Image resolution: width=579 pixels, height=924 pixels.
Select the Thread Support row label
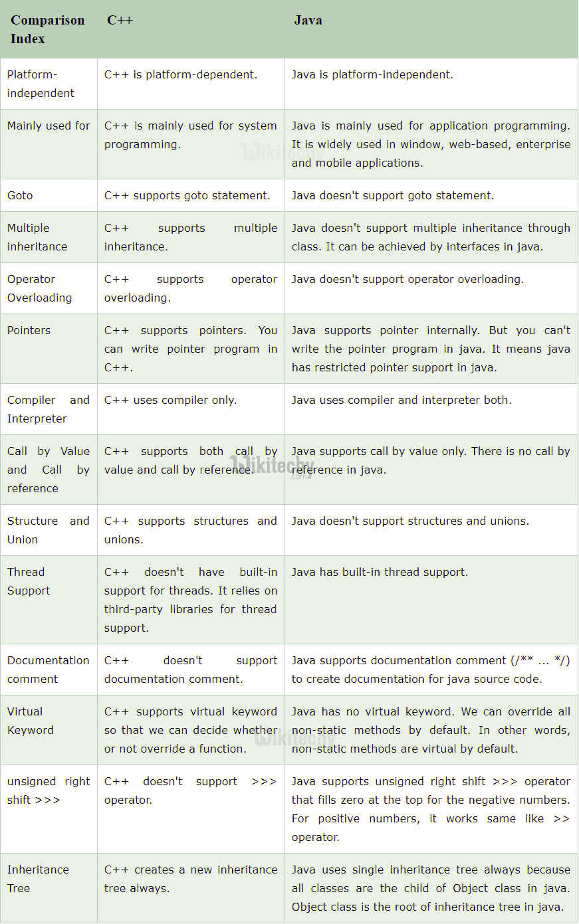29,581
